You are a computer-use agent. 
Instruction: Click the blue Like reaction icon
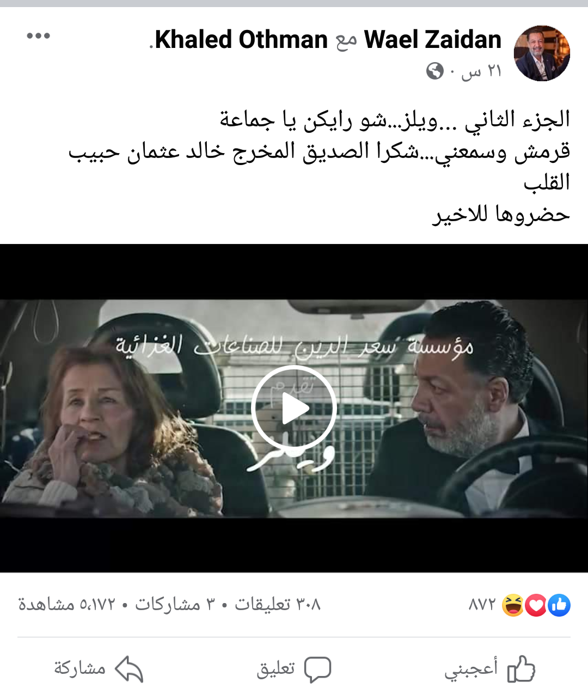point(559,605)
